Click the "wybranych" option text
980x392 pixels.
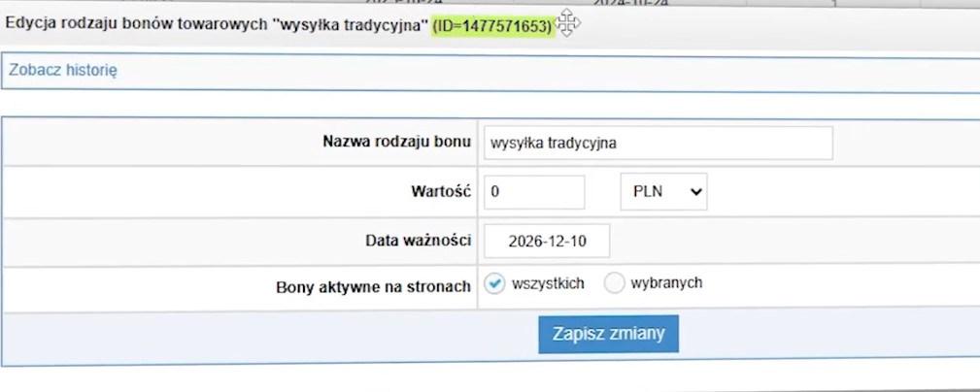pos(666,283)
